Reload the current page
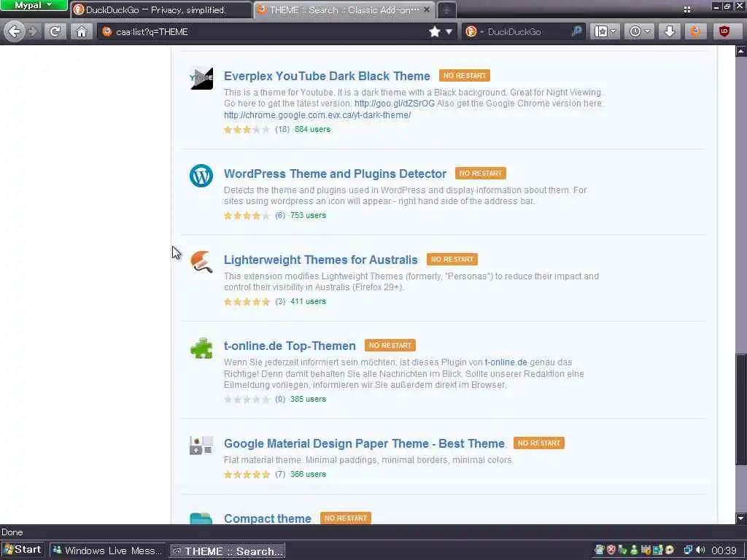747x560 pixels. click(55, 32)
